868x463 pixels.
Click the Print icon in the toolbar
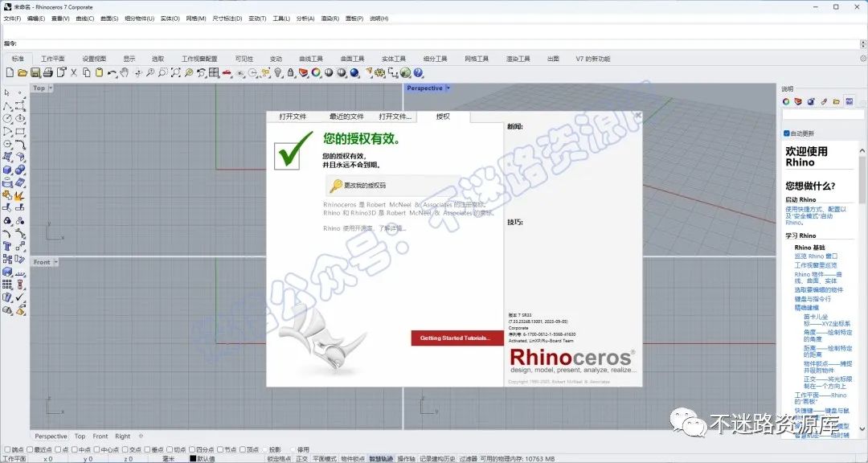[48, 72]
